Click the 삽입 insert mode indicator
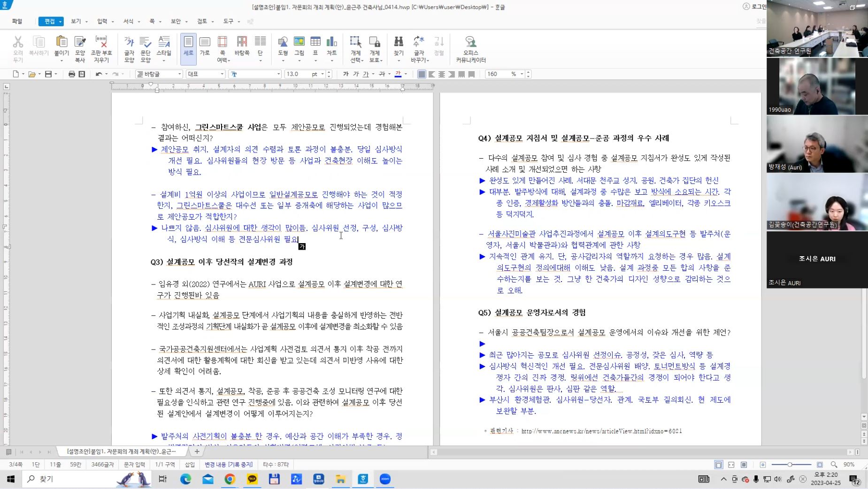 click(190, 464)
